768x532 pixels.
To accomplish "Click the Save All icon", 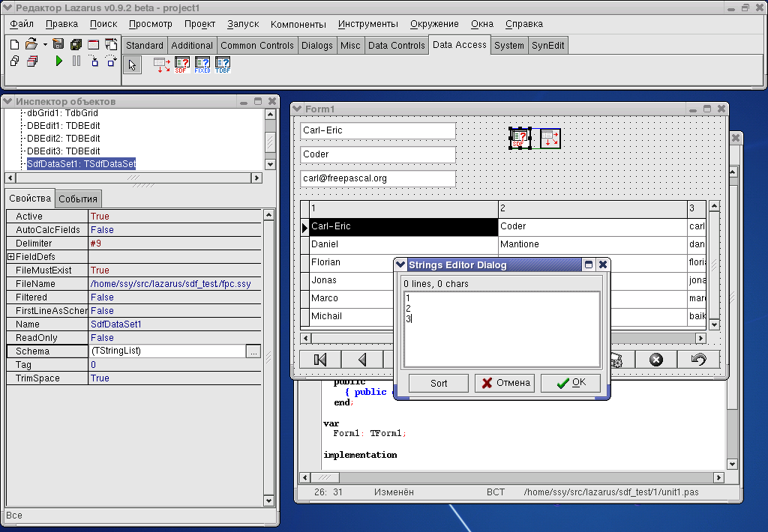I will pyautogui.click(x=76, y=45).
